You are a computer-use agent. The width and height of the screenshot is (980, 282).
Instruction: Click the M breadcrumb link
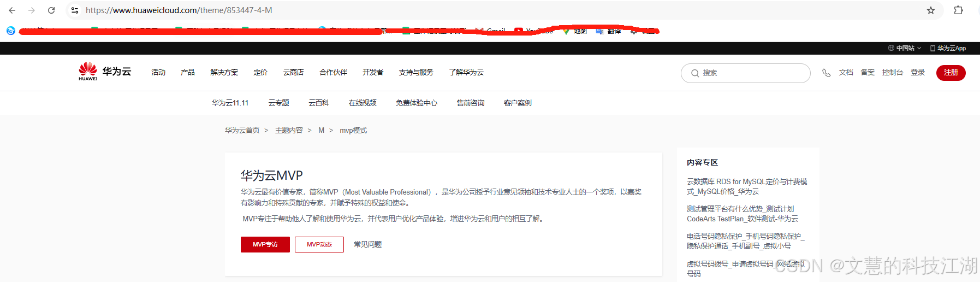click(322, 130)
